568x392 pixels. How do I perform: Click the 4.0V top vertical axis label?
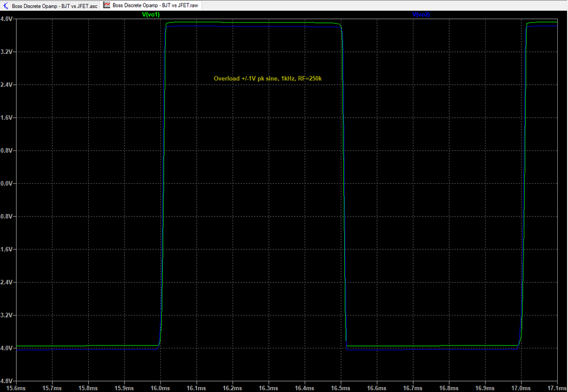click(x=6, y=19)
